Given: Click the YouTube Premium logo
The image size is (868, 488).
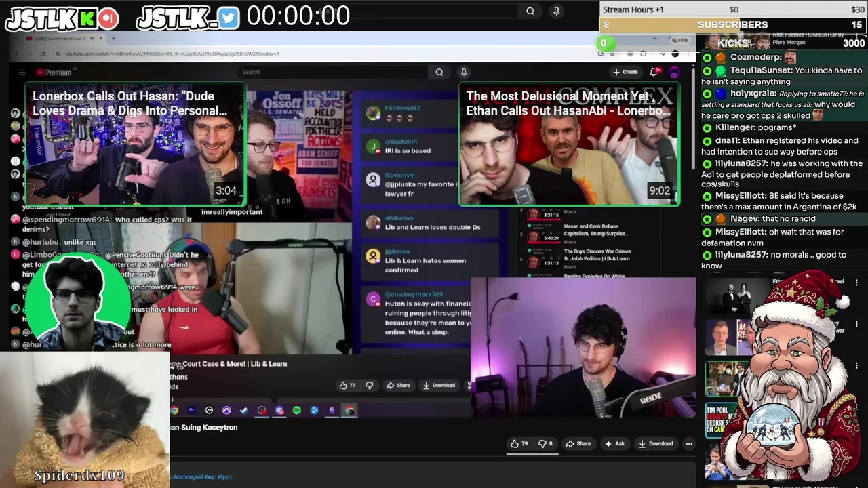Looking at the screenshot, I should [54, 73].
